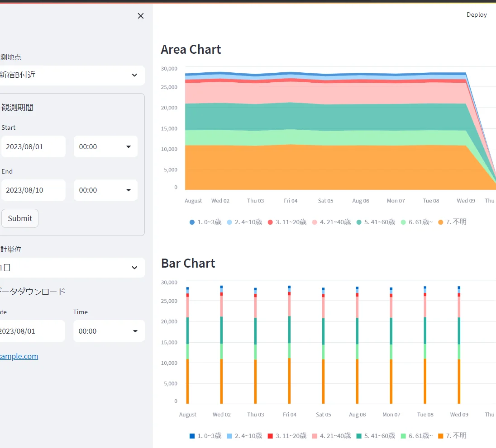
Task: Click the Deploy menu item
Action: tap(477, 14)
